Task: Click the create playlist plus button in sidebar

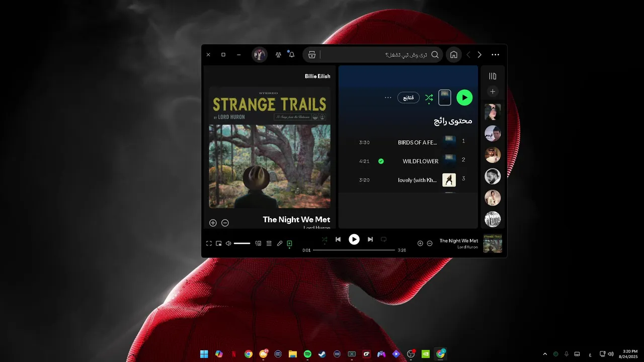Action: click(x=493, y=92)
